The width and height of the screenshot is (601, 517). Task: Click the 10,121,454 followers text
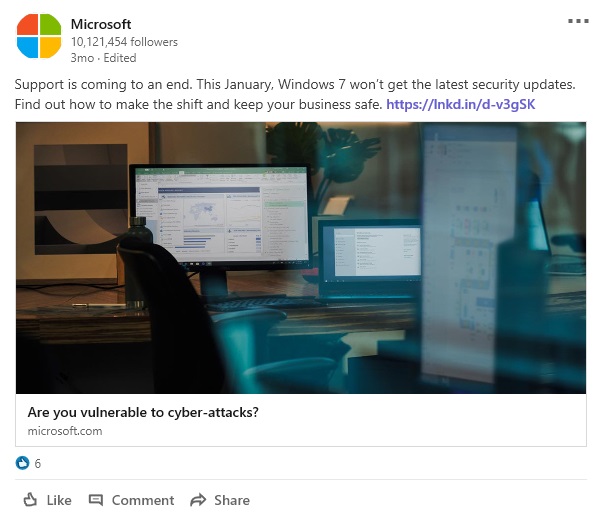click(124, 42)
